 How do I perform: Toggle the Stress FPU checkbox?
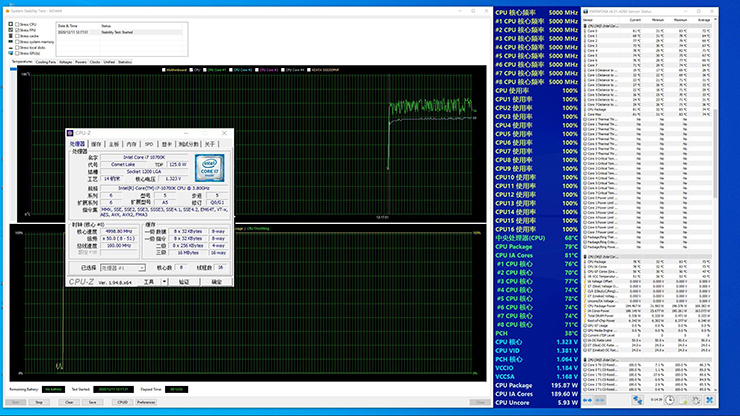coord(17,30)
